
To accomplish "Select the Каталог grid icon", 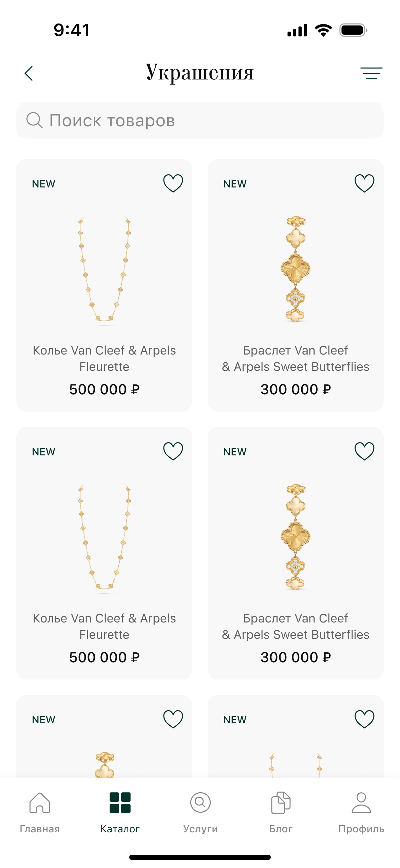I will pyautogui.click(x=120, y=803).
